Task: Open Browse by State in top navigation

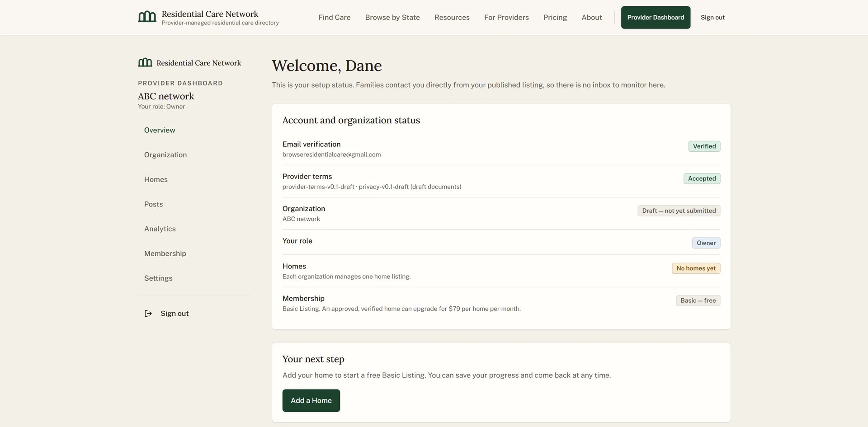Action: [392, 17]
